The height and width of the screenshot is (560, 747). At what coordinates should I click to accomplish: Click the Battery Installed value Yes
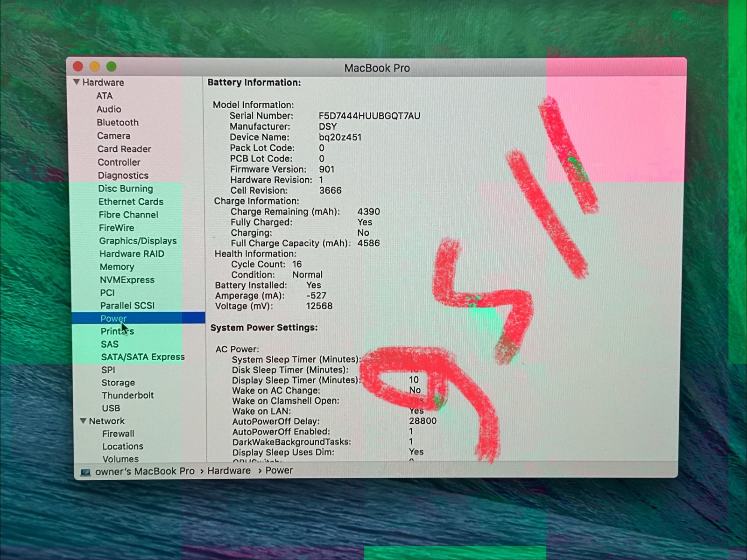coord(314,285)
